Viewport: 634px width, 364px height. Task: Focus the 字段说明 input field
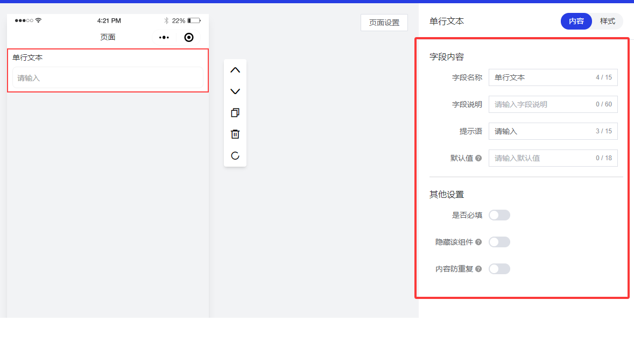tap(541, 104)
